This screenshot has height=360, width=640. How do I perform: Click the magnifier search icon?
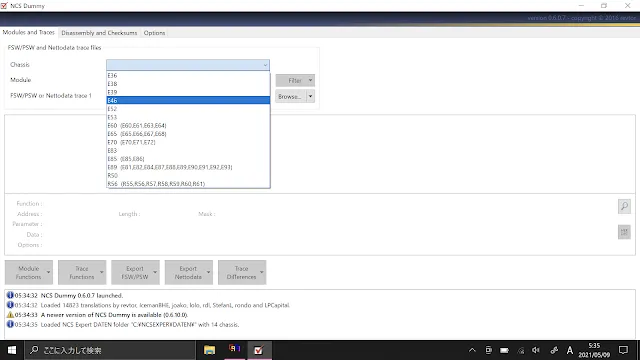pos(624,207)
